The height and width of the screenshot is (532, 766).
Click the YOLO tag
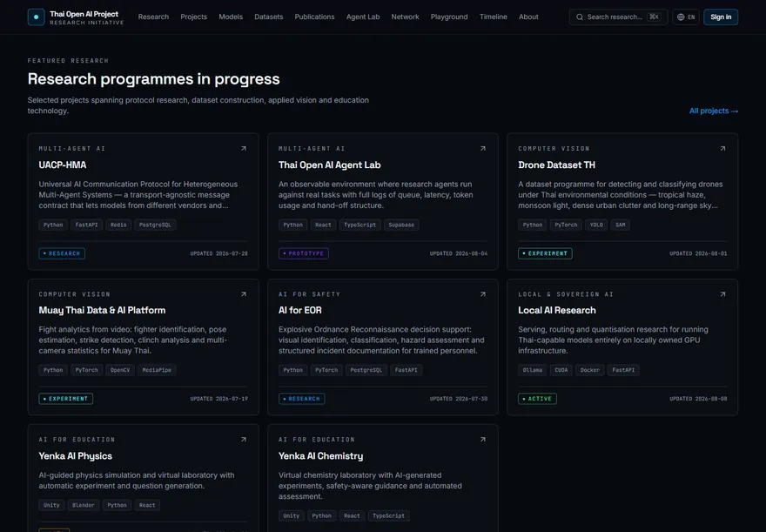tap(596, 225)
